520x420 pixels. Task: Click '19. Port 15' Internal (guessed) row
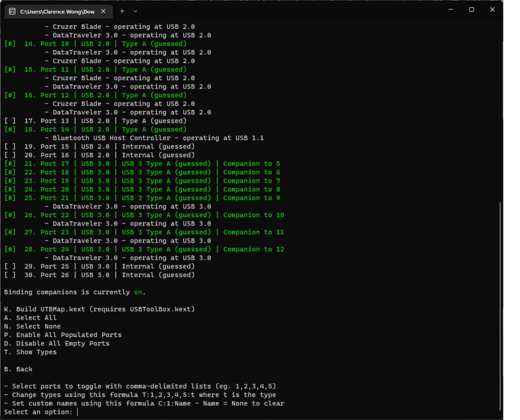pyautogui.click(x=99, y=147)
